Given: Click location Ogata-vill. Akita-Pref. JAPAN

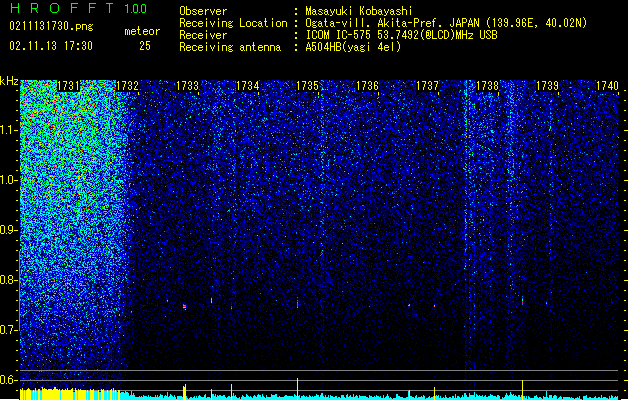Looking at the screenshot, I should coord(392,23).
